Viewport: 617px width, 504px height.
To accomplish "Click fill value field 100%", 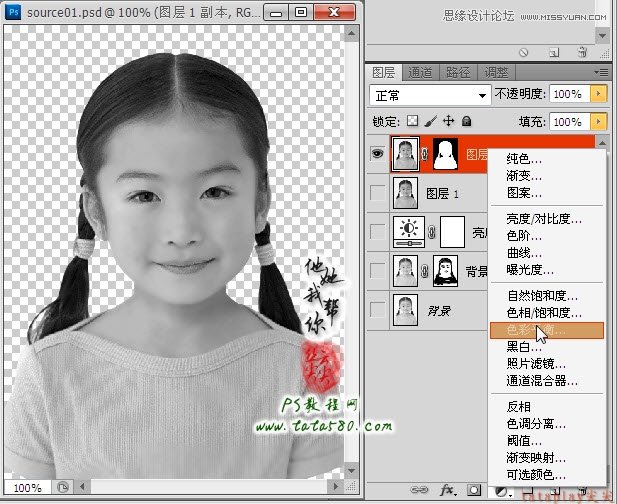I will tap(569, 122).
